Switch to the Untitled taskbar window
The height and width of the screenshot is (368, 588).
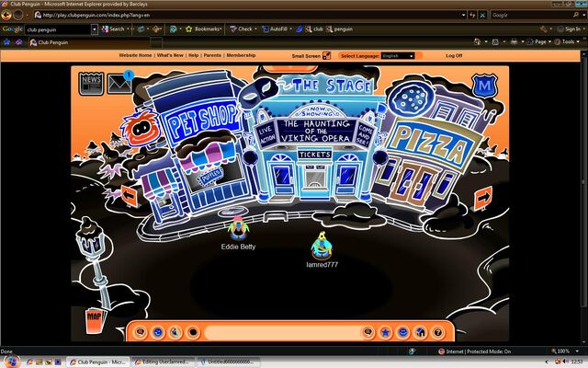(x=229, y=362)
